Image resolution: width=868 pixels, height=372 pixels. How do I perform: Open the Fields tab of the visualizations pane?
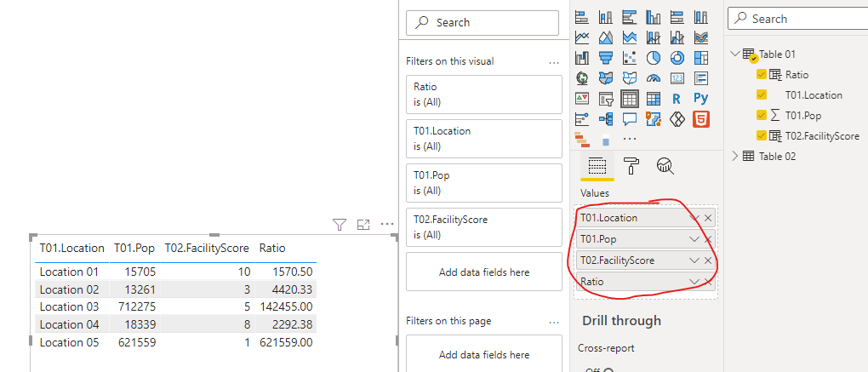click(x=597, y=165)
